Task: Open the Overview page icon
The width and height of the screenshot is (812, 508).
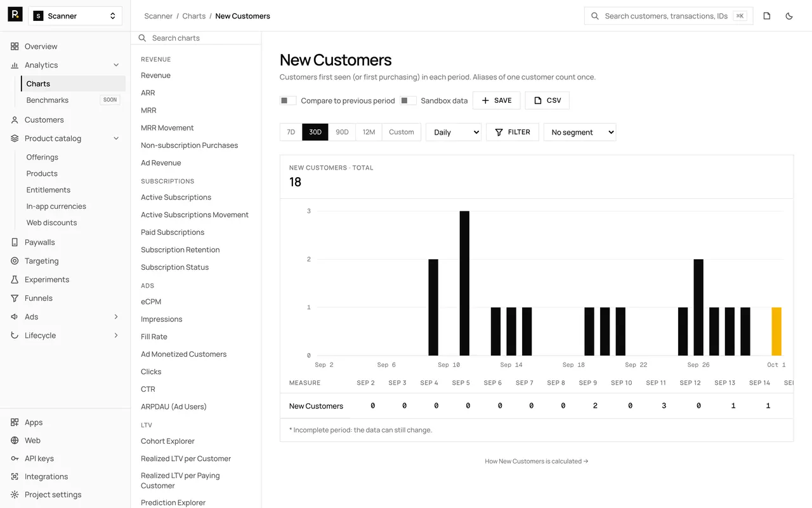Action: click(15, 46)
